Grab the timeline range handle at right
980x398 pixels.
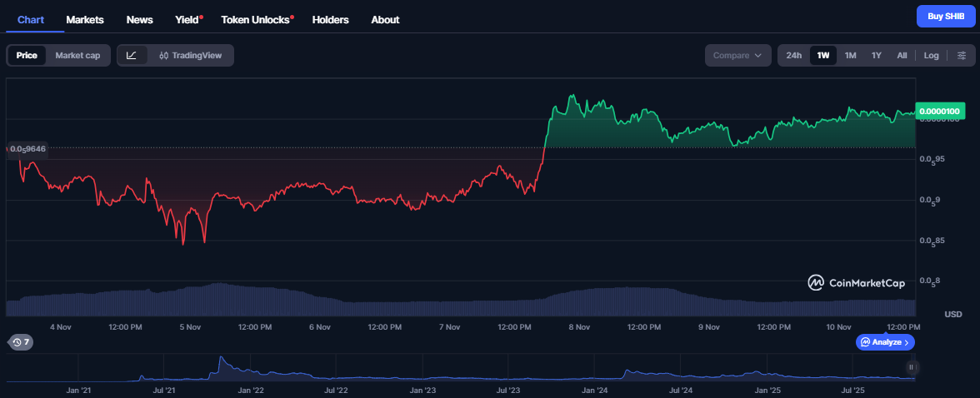[911, 367]
